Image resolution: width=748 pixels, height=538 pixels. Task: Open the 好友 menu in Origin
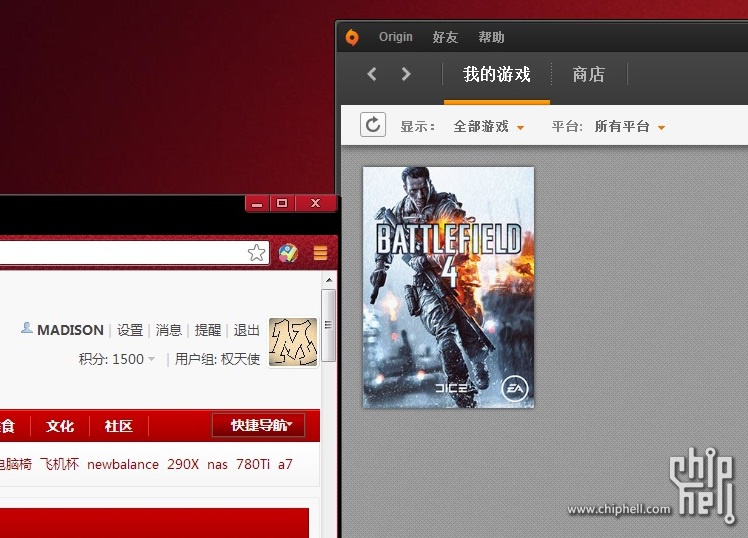(x=445, y=37)
